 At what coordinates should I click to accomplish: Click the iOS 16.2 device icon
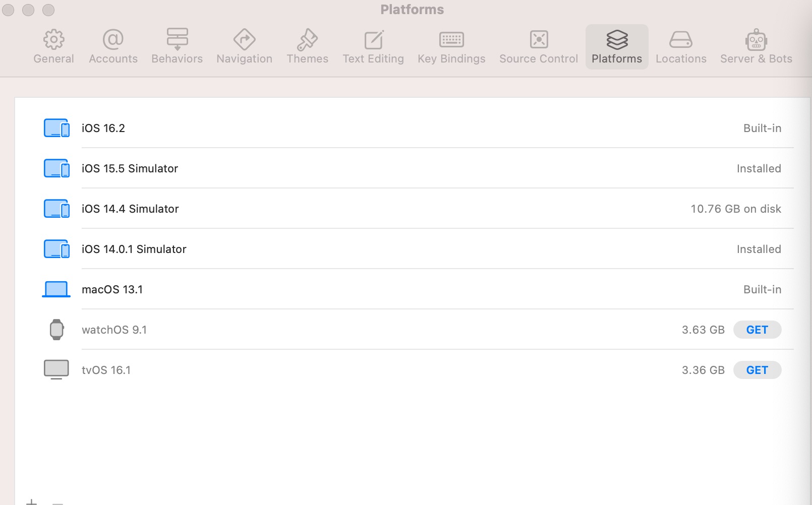[56, 128]
